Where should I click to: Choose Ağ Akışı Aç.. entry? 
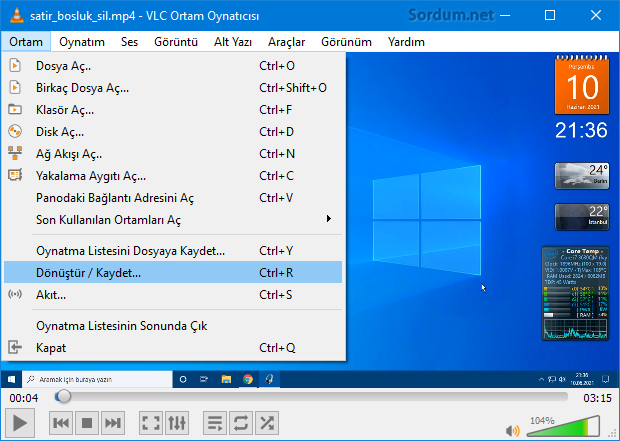173,154
